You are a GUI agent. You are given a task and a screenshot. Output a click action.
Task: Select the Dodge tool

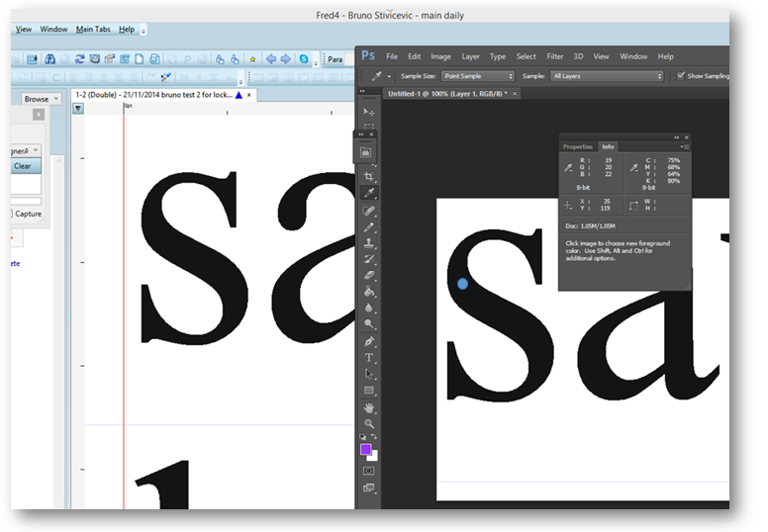pos(369,324)
